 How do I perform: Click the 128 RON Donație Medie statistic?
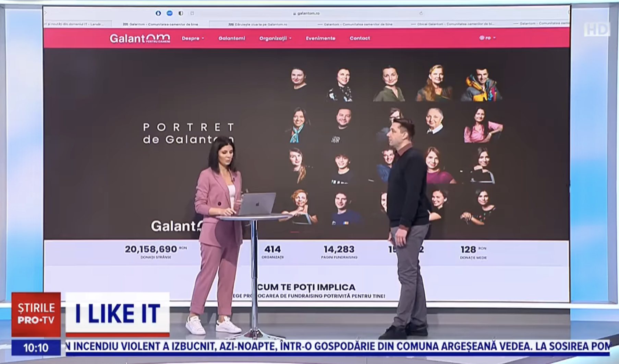pos(473,252)
